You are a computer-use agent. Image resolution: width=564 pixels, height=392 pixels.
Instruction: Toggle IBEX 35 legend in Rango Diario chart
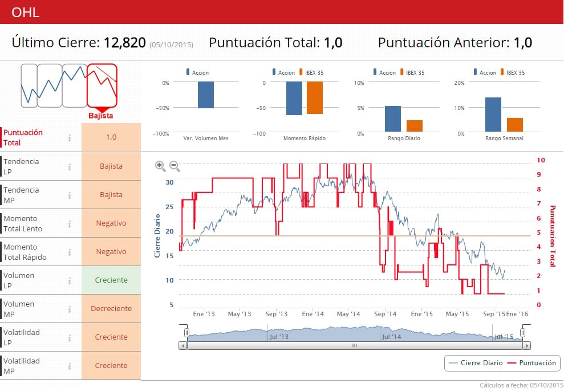412,72
